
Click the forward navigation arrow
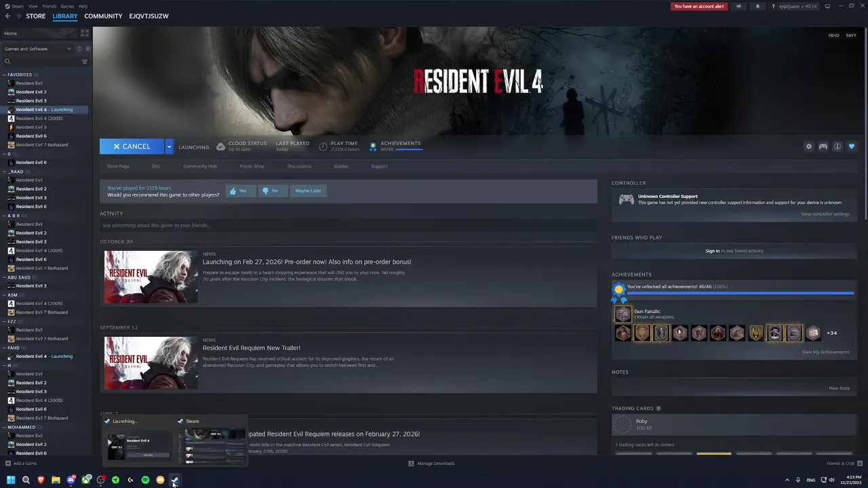(18, 16)
